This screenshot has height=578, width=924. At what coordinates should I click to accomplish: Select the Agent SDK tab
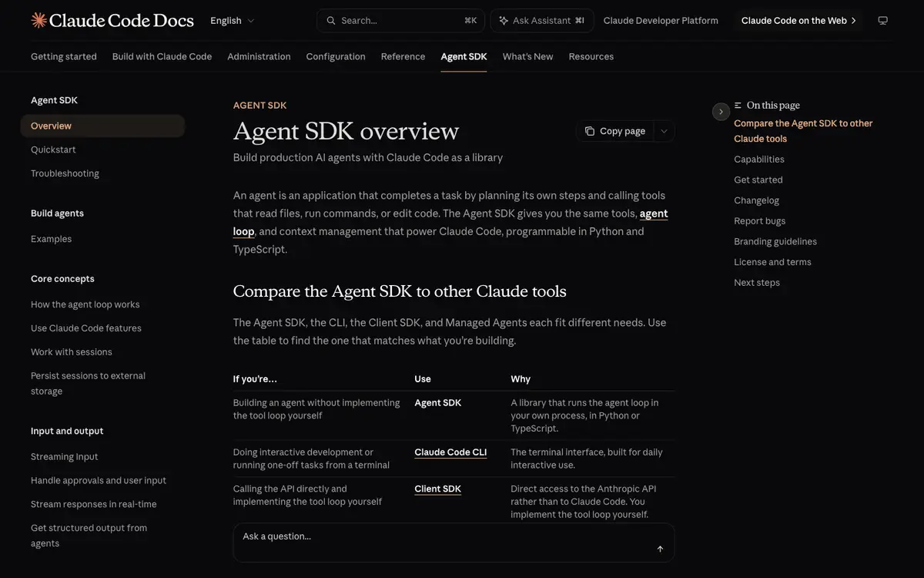tap(464, 56)
